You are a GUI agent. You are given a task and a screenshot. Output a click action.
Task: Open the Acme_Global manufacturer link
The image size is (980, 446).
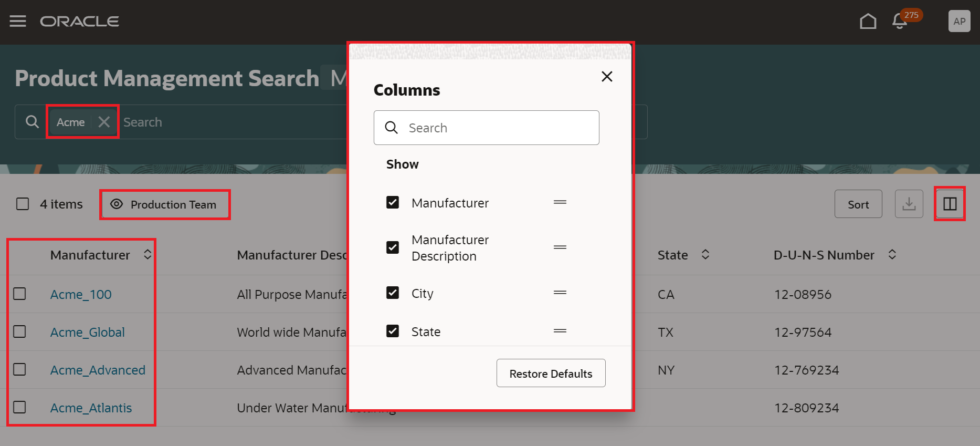click(88, 333)
